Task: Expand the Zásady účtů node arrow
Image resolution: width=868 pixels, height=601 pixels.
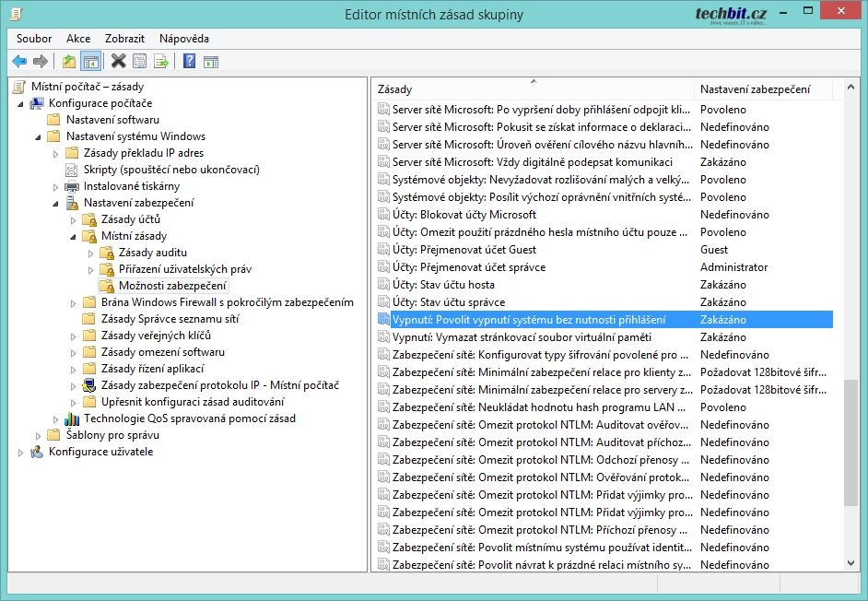Action: tap(74, 219)
